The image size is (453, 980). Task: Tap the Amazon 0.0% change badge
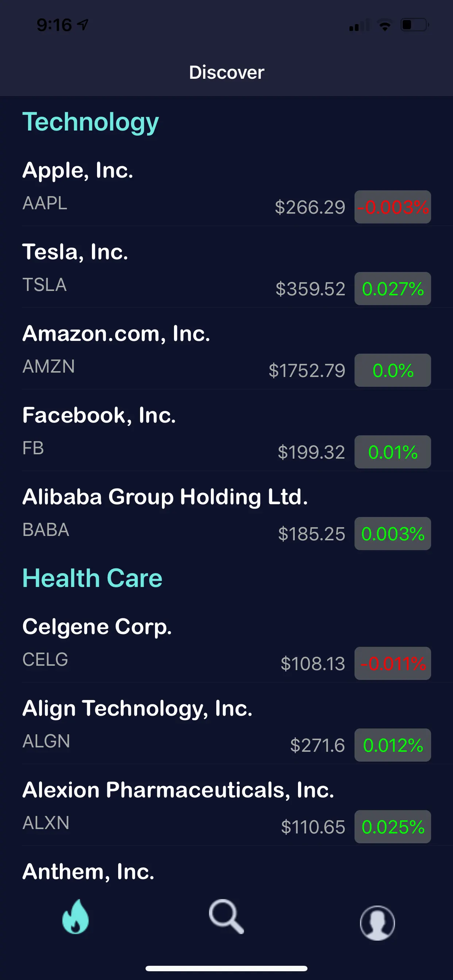point(392,370)
